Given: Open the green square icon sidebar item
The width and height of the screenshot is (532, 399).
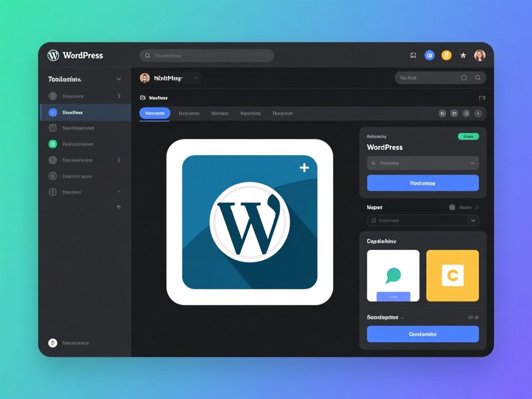Looking at the screenshot, I should [53, 144].
